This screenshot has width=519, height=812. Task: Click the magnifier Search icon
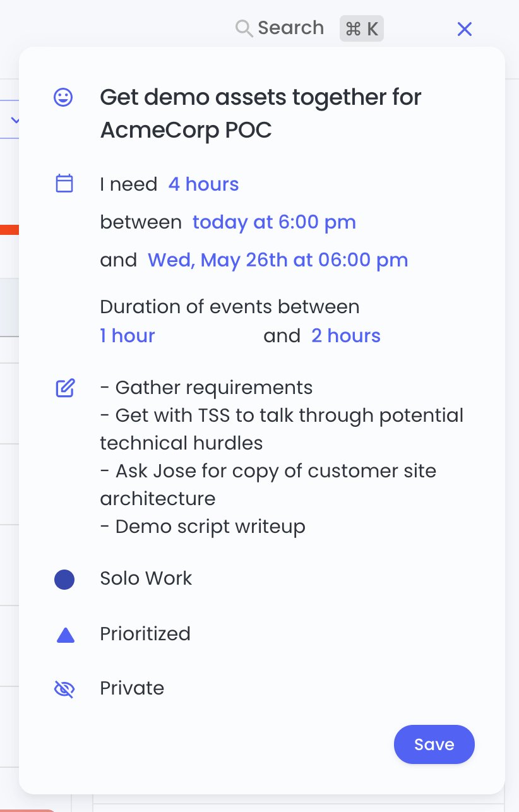244,28
